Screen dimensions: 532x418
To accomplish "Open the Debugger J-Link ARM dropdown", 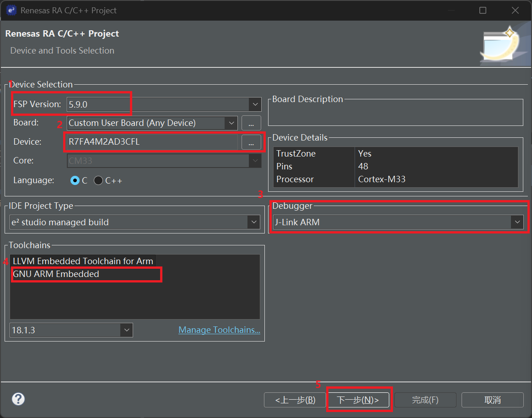I will [517, 222].
